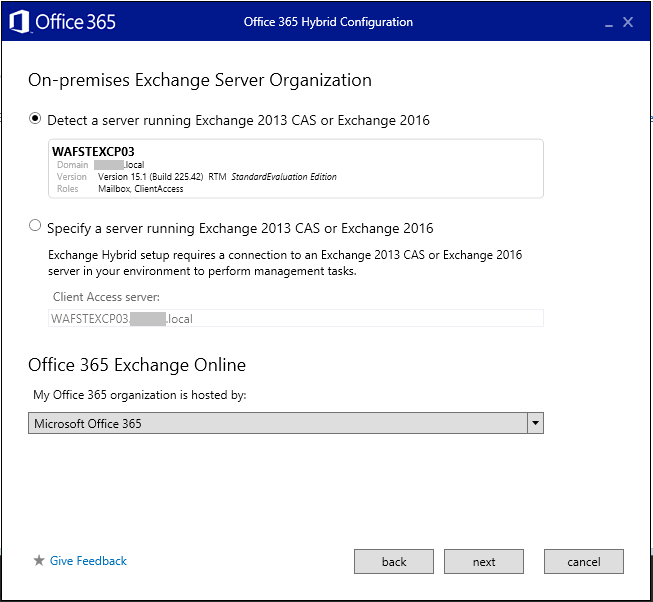Click the My Office 365 organization hosted by label
This screenshot has width=653, height=602.
pos(140,395)
